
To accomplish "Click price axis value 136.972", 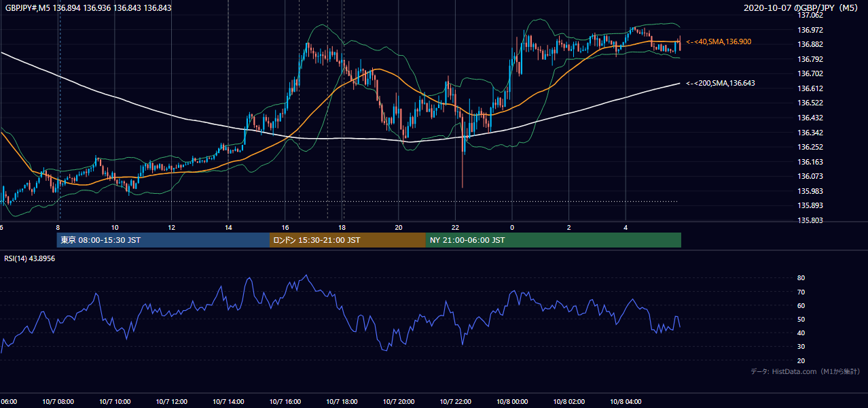I will click(810, 30).
